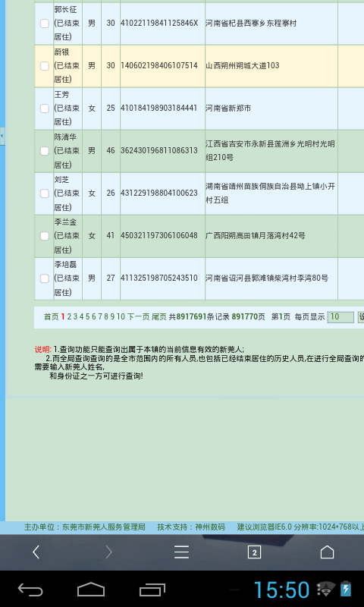Viewport: 364px width, 607px height.
Task: Click footer text 东莞市新莞人服务管理局
Action: click(x=104, y=527)
